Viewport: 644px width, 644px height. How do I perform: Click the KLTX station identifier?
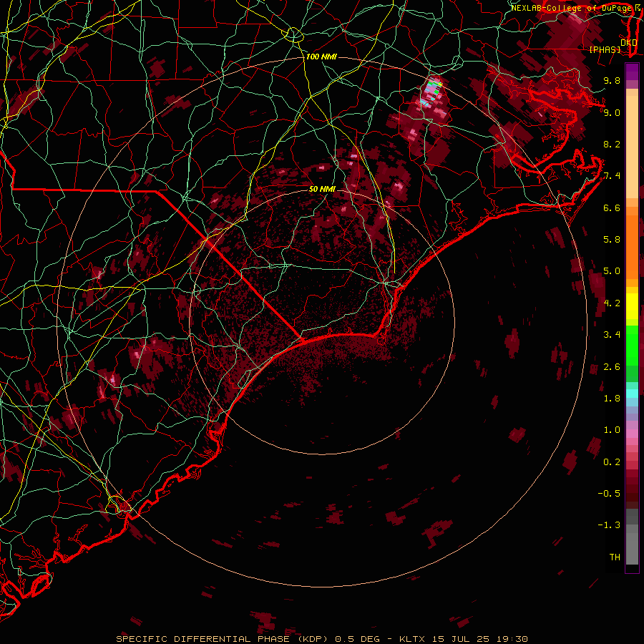pyautogui.click(x=411, y=639)
